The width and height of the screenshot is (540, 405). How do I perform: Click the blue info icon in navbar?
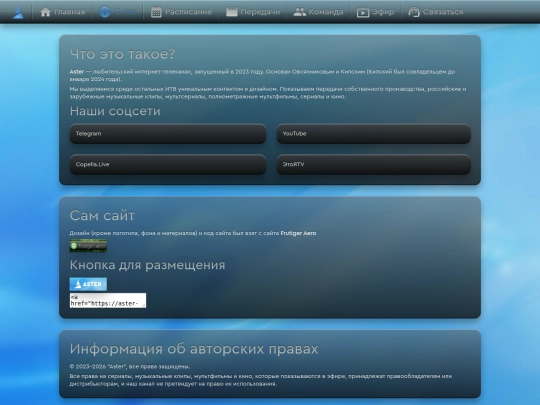(x=105, y=12)
